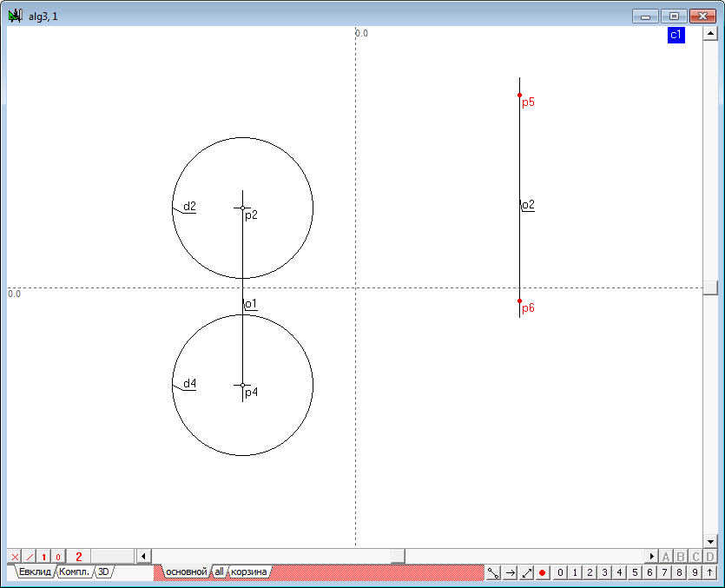Click the C letter button
Screen dimensions: 725x588
pyautogui.click(x=695, y=557)
